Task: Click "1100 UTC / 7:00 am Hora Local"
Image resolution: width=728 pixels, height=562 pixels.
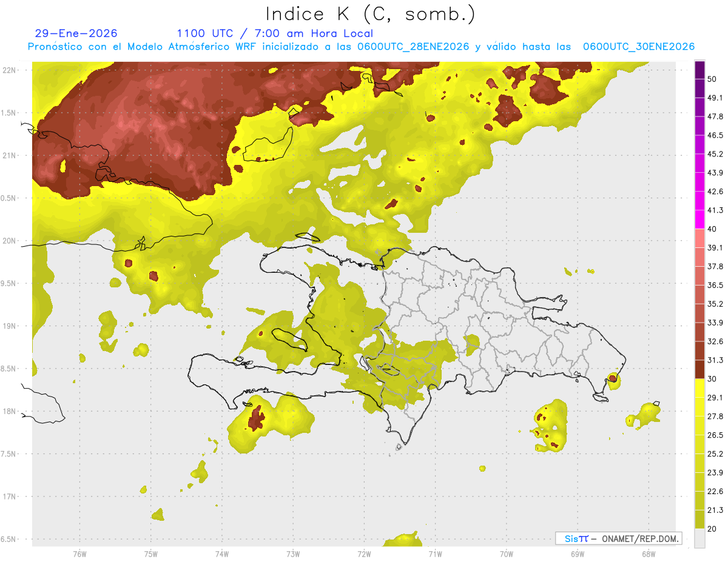Action: pyautogui.click(x=274, y=33)
